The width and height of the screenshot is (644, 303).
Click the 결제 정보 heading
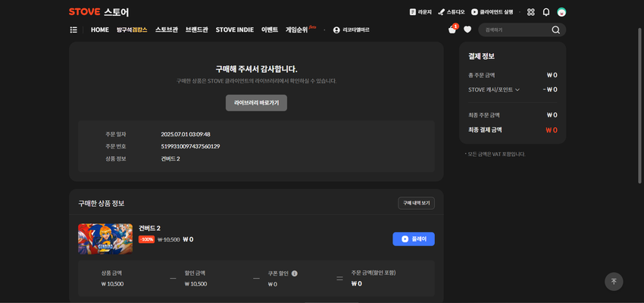481,57
